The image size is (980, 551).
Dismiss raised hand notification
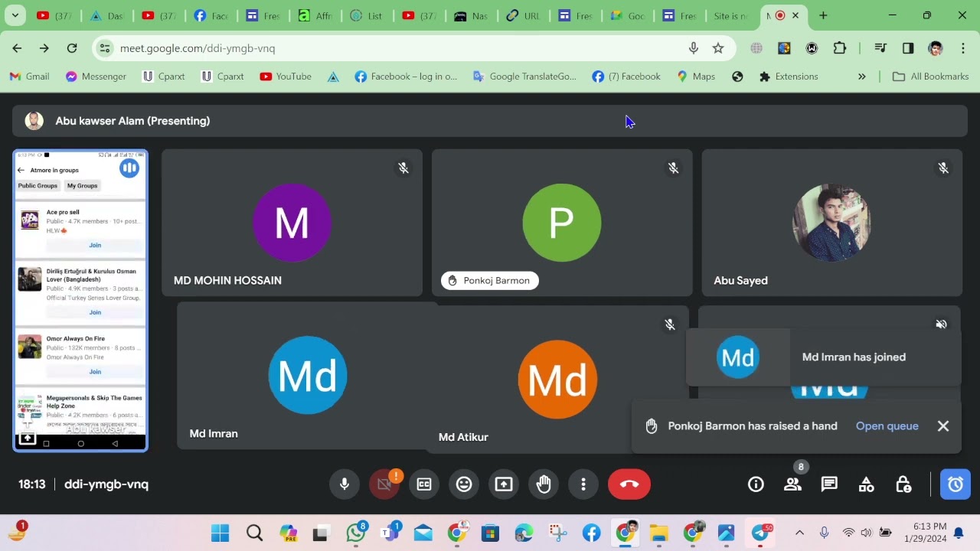point(943,426)
